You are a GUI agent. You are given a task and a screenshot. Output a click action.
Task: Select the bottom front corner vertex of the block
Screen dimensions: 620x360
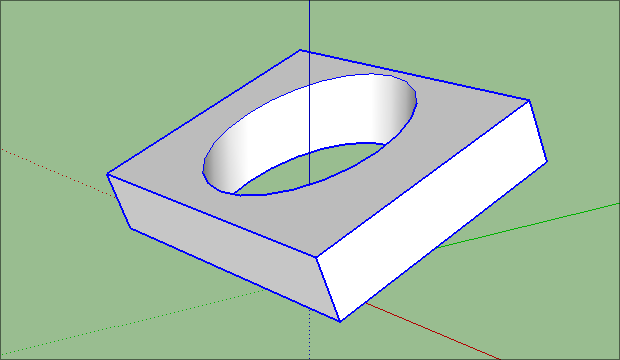pyautogui.click(x=340, y=321)
